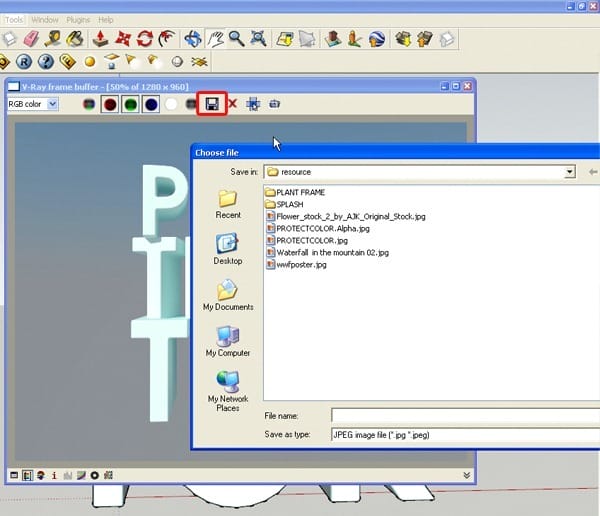Screen dimensions: 600x516
Task: Click the V-Ray Render 'R' button
Action: coord(24,62)
